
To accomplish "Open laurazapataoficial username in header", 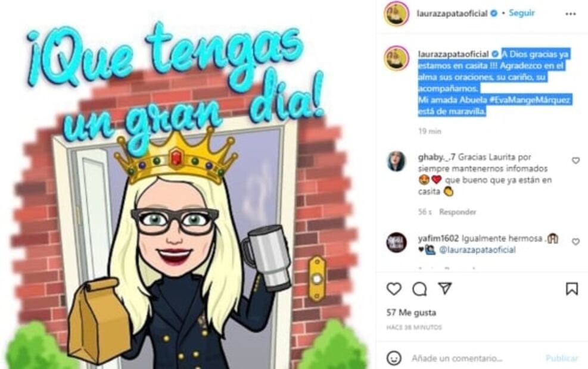I will pos(452,14).
